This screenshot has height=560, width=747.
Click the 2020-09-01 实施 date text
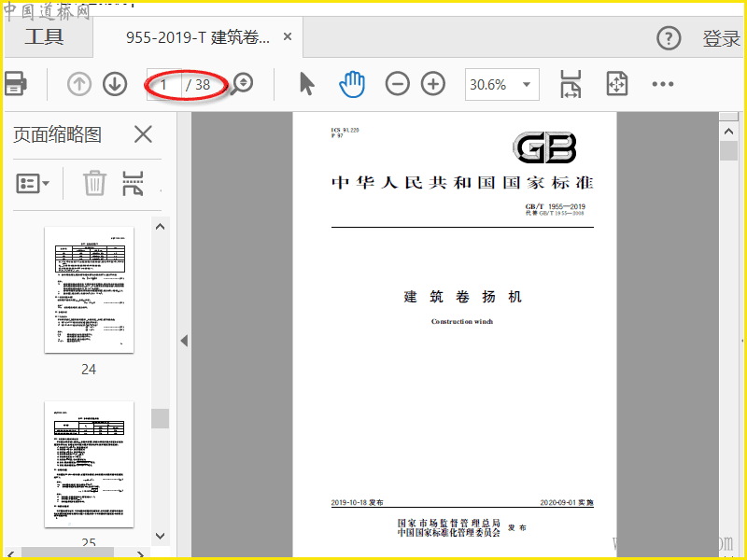click(x=567, y=502)
